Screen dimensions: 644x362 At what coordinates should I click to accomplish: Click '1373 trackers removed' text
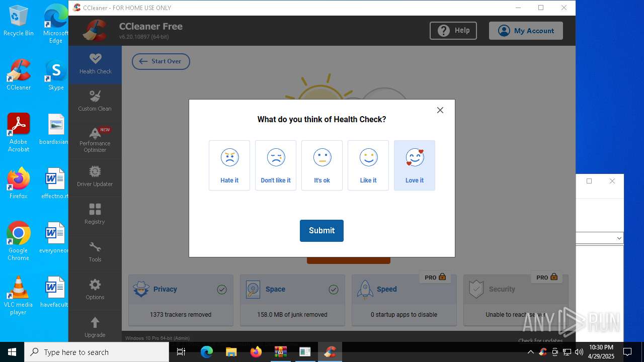pos(181,315)
